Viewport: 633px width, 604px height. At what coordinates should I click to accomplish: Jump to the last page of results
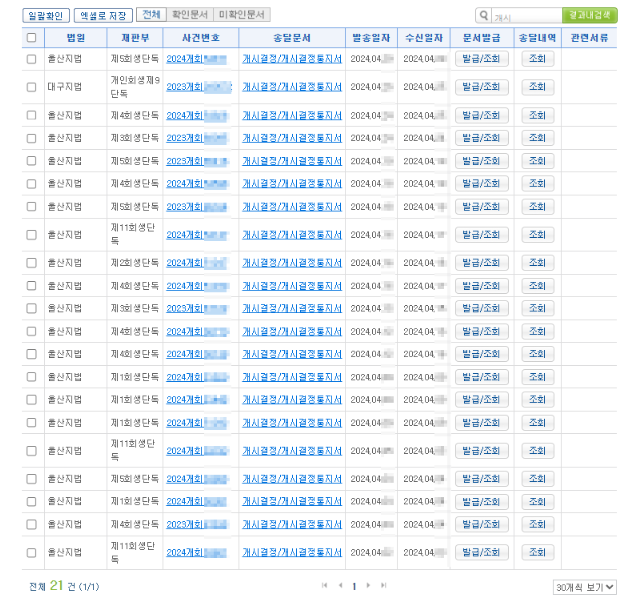384,585
